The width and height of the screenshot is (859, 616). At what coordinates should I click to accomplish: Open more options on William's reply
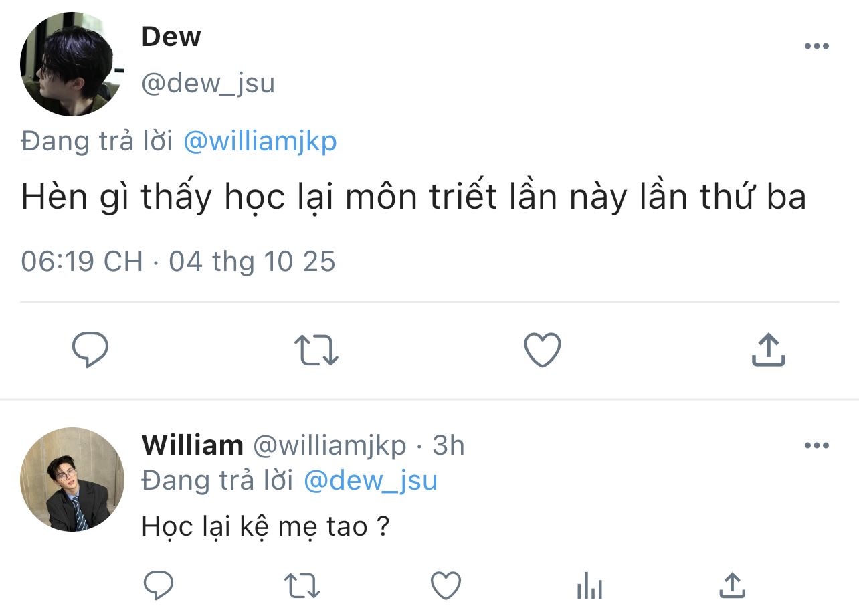pyautogui.click(x=816, y=445)
